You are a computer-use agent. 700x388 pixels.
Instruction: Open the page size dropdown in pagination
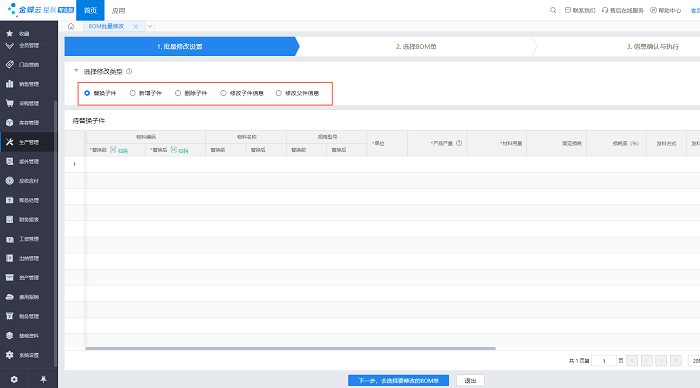coord(694,360)
